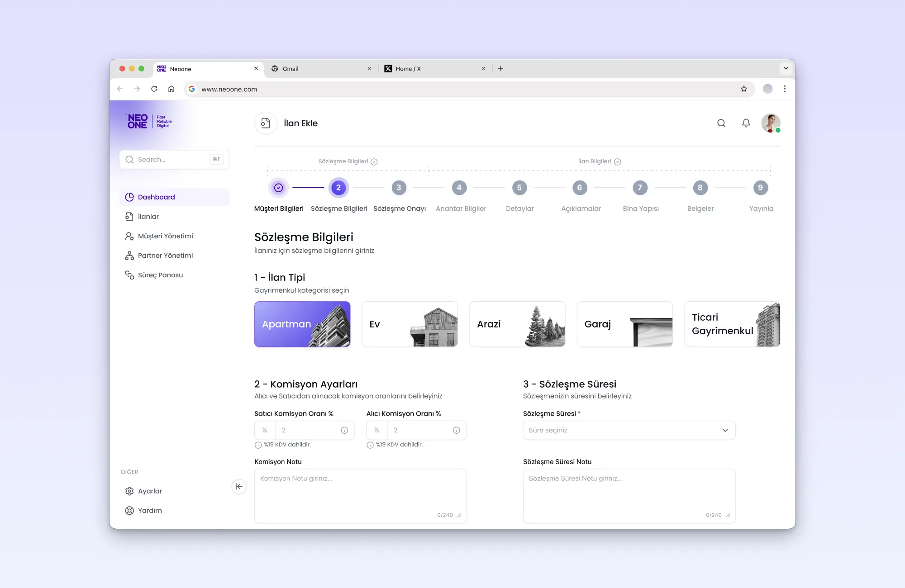Screen dimensions: 905x588
Task: Open browser three-dot menu
Action: (785, 89)
